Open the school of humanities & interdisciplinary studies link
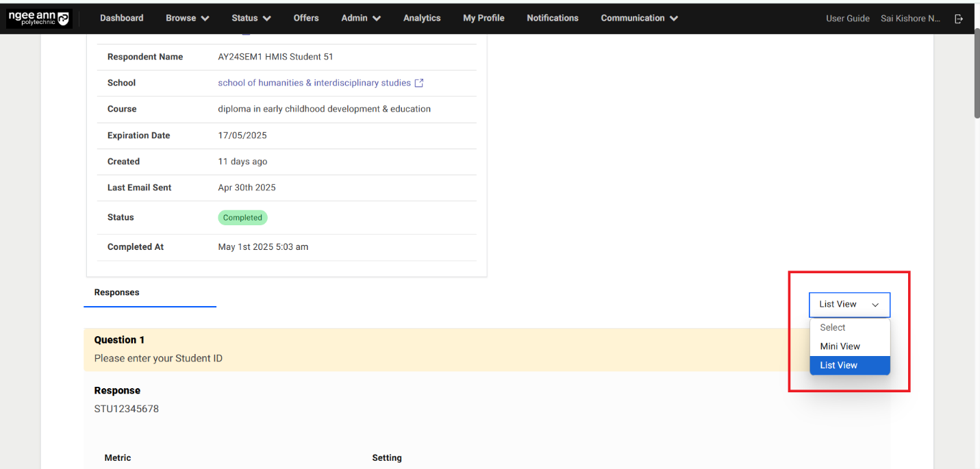980x469 pixels. pos(314,82)
